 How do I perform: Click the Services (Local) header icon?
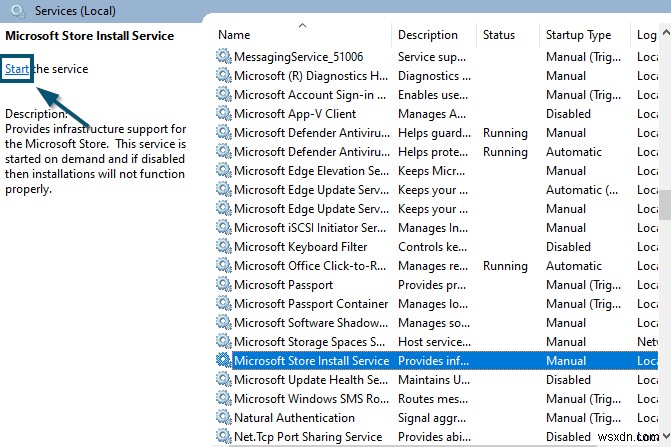pyautogui.click(x=18, y=10)
